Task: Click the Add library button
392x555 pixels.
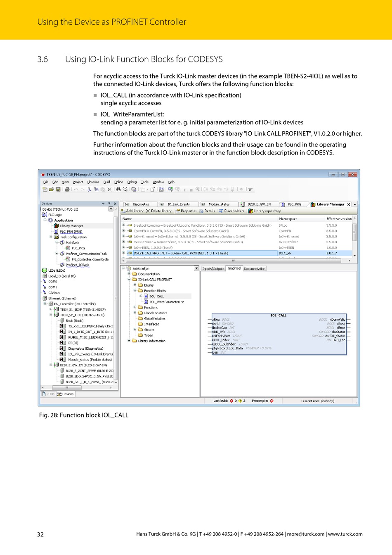Action: click(x=132, y=211)
